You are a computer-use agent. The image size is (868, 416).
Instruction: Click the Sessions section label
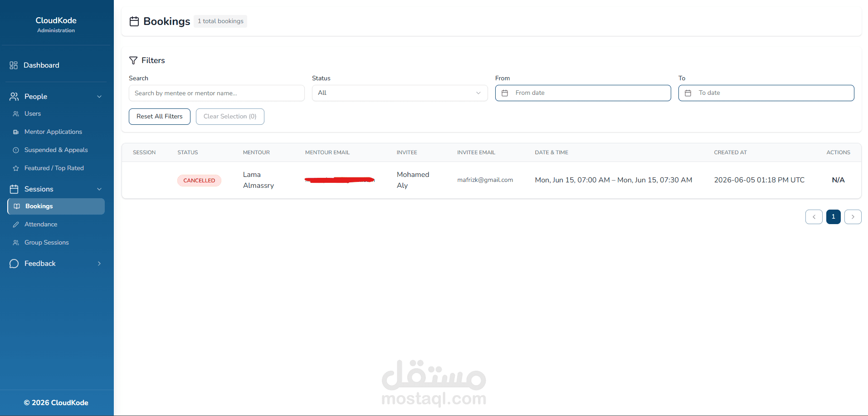(x=39, y=189)
